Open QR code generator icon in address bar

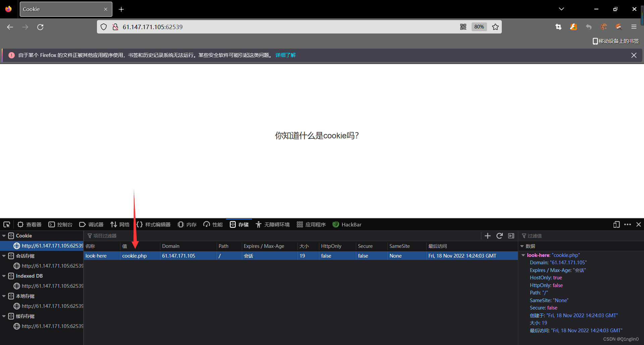point(463,27)
